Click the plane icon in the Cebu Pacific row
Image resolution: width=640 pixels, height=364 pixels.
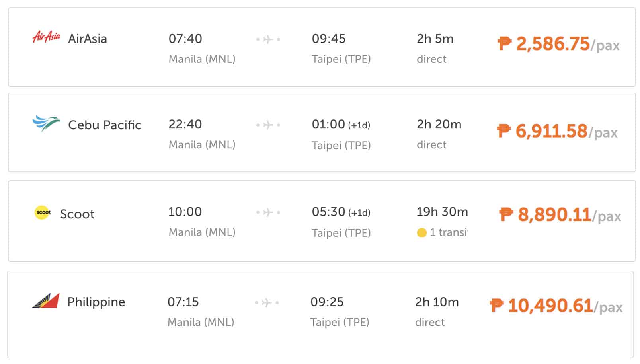point(268,125)
